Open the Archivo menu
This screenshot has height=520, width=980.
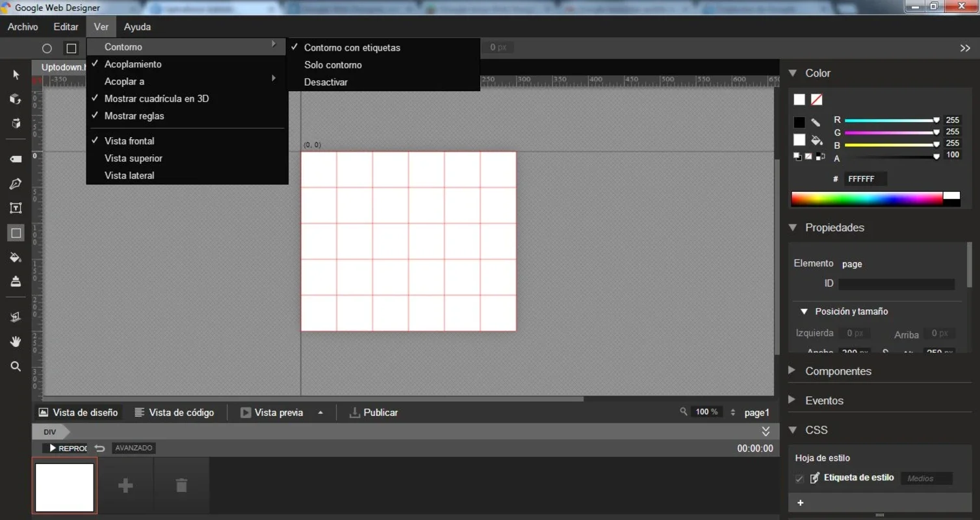click(23, 27)
